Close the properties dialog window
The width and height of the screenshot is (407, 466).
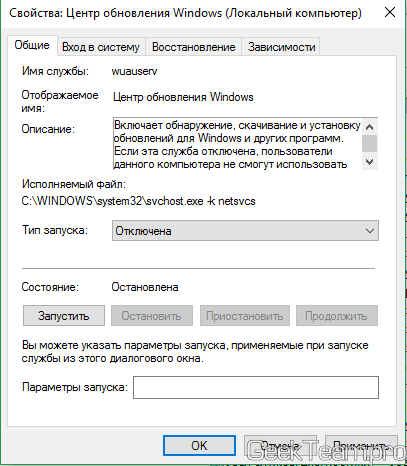tap(390, 13)
